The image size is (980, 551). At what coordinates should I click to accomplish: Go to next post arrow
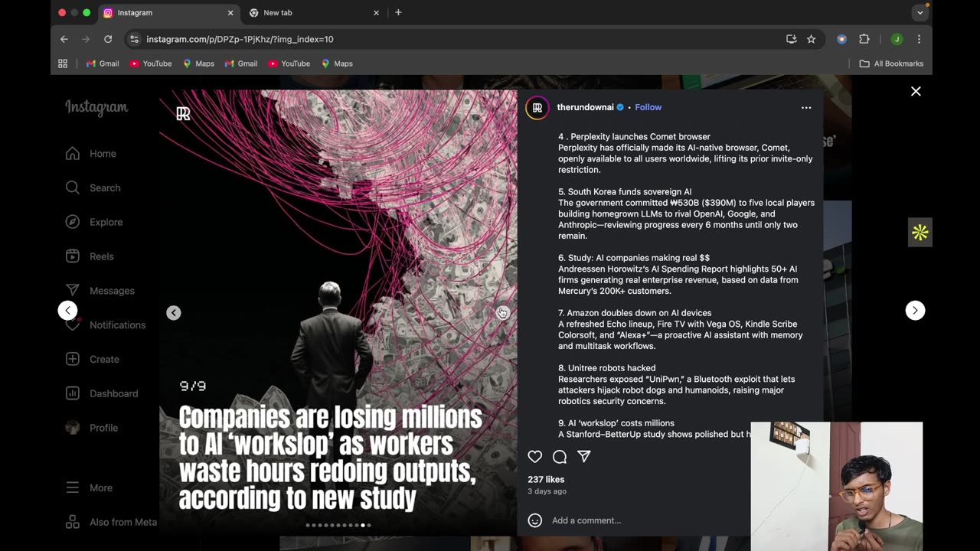click(915, 310)
